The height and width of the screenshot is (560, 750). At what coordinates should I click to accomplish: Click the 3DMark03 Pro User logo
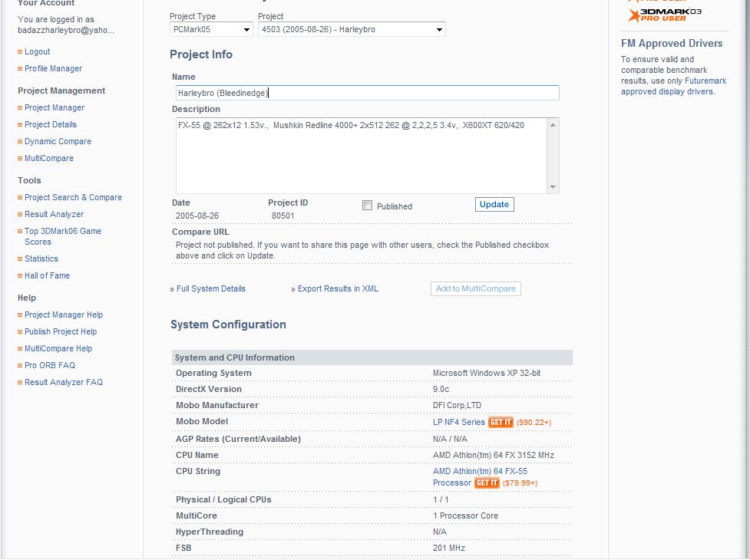[x=664, y=15]
